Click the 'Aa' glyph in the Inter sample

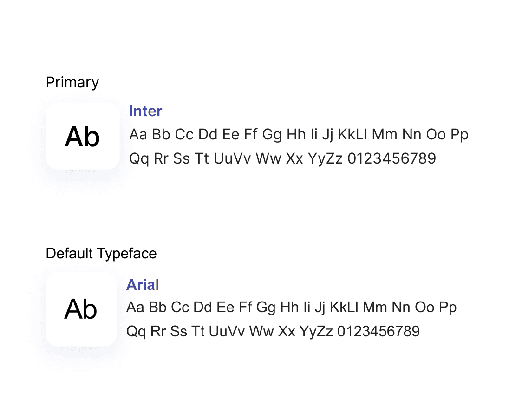(138, 135)
